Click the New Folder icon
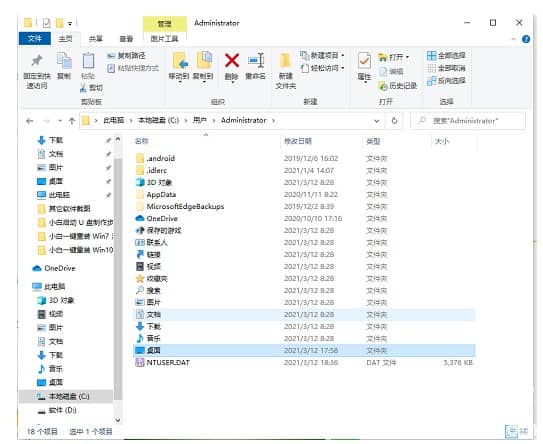Screen dimensions: 543x444 [x=285, y=61]
